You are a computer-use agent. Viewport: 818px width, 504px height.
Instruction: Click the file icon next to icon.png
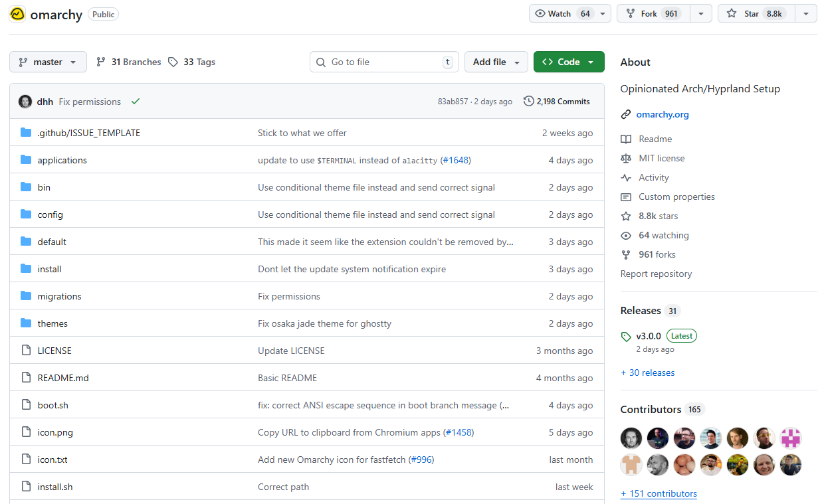(26, 432)
